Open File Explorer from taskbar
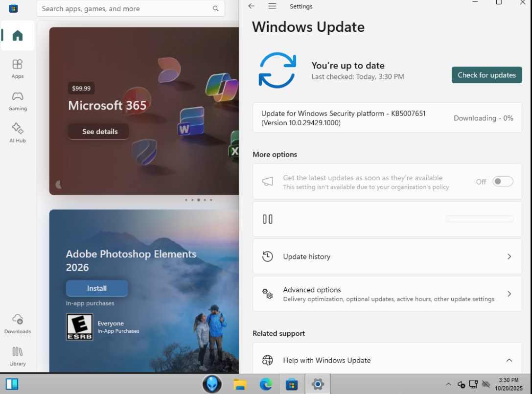This screenshot has height=394, width=532. click(x=240, y=384)
